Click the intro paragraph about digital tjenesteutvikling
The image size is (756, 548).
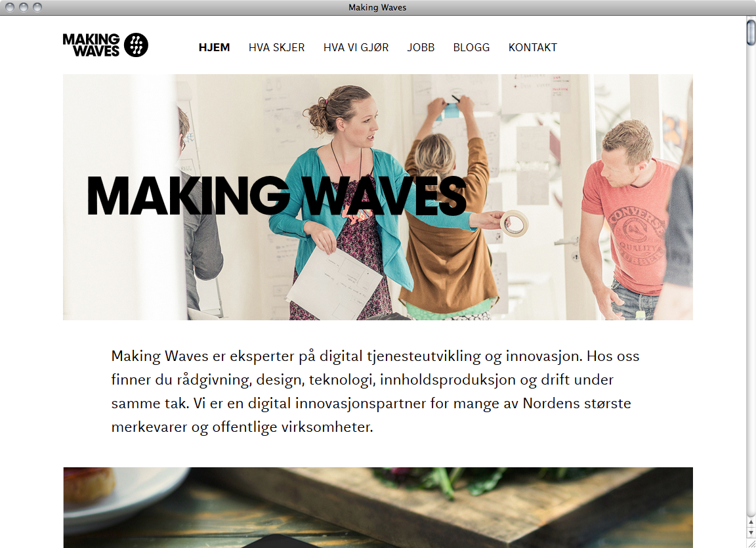pyautogui.click(x=375, y=391)
